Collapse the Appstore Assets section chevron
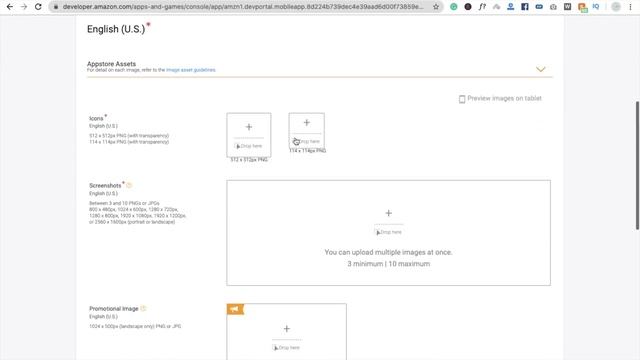 coord(540,69)
